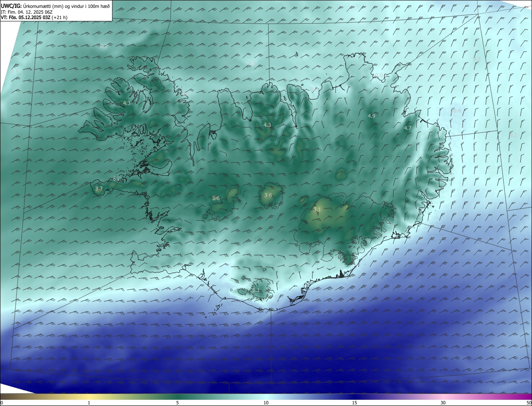Click the 0 tick label on the colour scale

point(2,403)
